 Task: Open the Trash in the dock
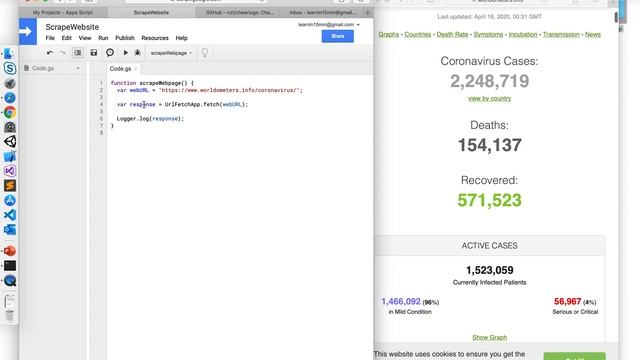(10, 316)
